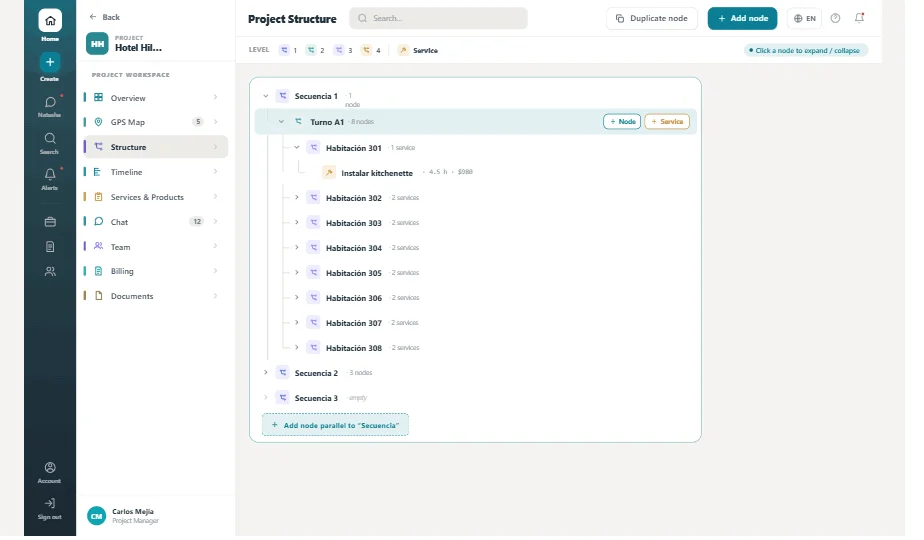Click the Service legend icon

pos(403,50)
